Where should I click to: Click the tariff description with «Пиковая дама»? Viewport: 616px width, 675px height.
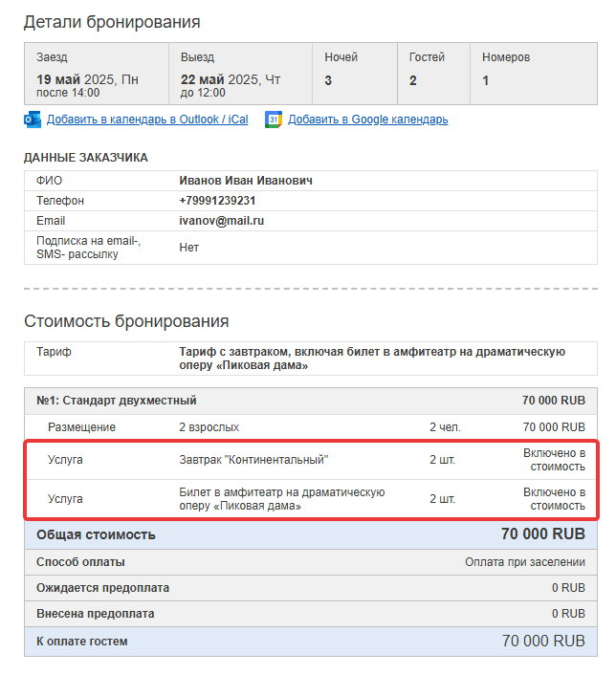coord(372,359)
